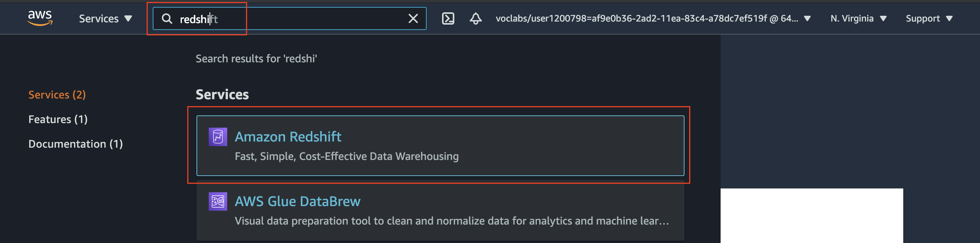Filter results by Services (2)
The image size is (980, 243).
57,95
